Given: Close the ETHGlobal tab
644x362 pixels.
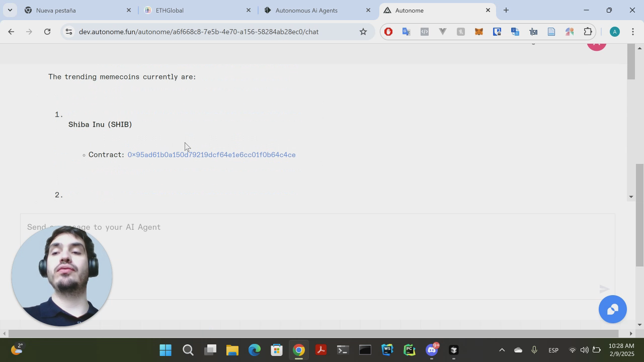Looking at the screenshot, I should [x=249, y=10].
